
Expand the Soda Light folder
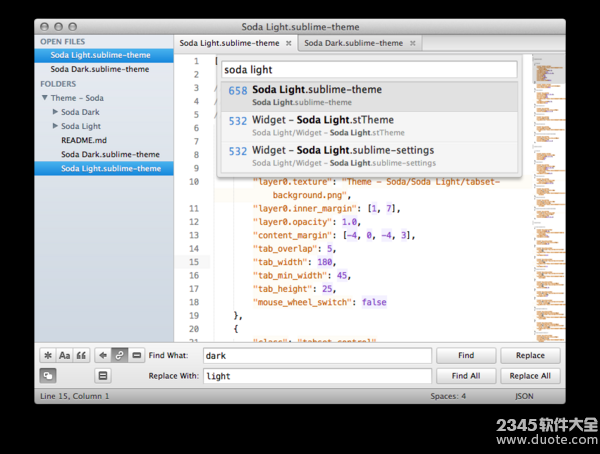(55, 126)
